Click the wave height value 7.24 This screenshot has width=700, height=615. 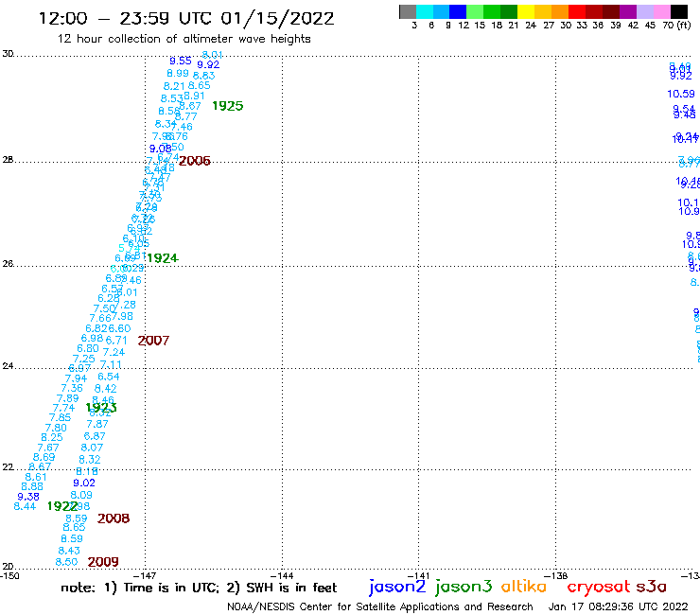point(114,352)
